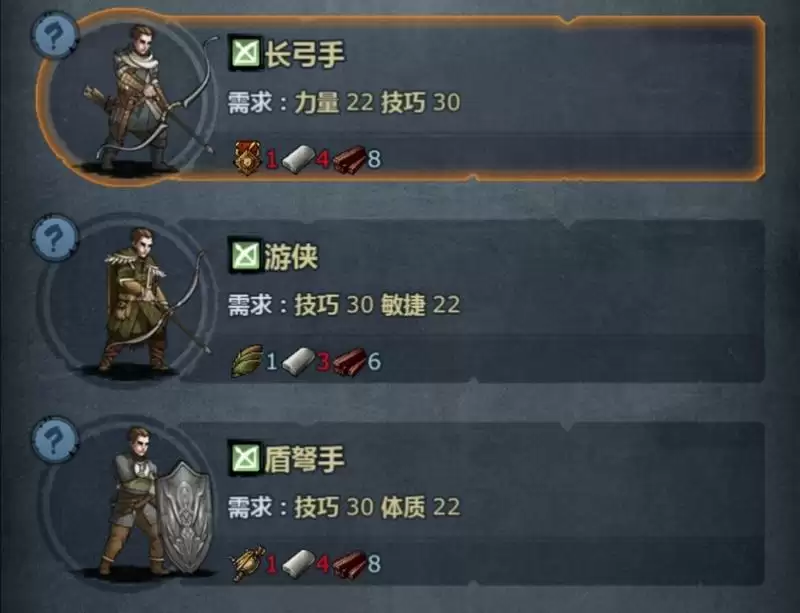Open help for 长弓手 class
The width and height of the screenshot is (800, 613).
point(55,36)
